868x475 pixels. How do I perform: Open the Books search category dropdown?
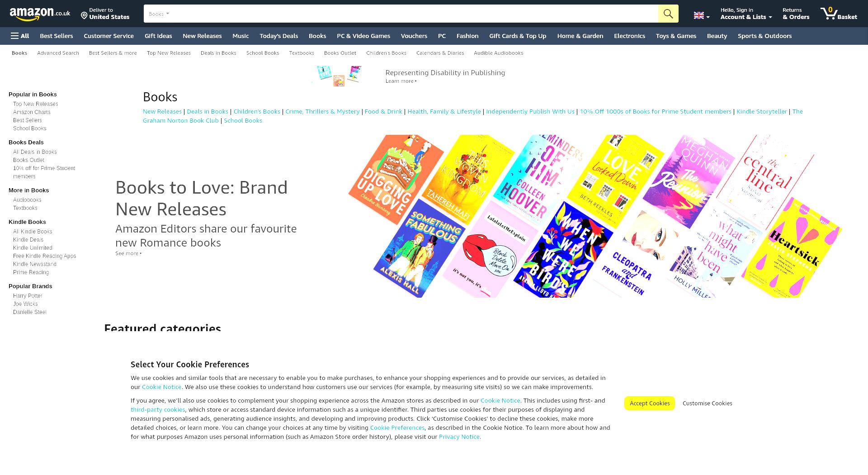[x=159, y=14]
